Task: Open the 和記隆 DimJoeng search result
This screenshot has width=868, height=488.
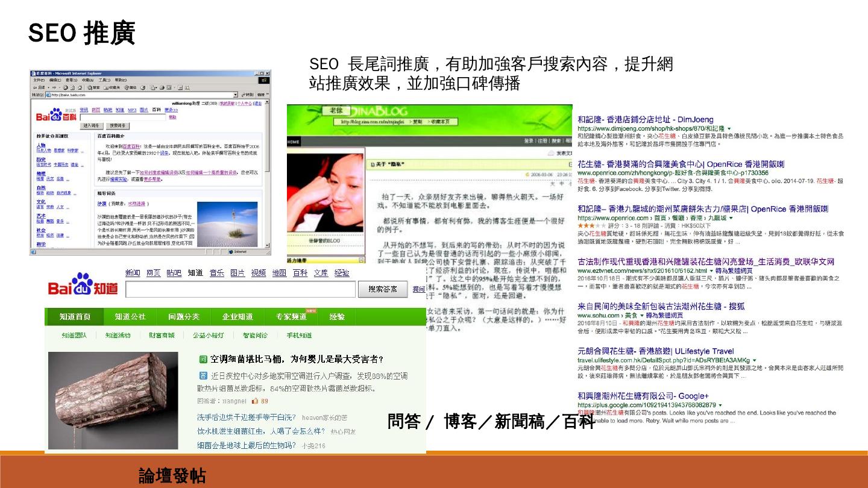Action: 646,119
